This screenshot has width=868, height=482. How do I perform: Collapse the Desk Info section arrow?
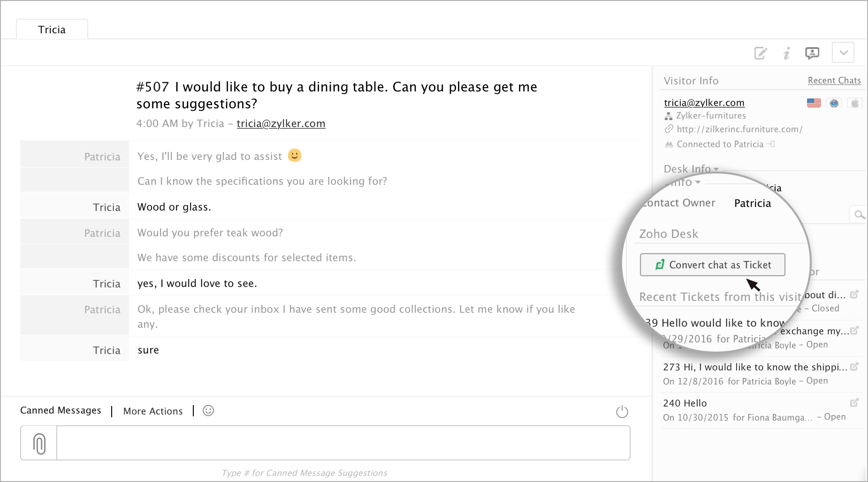point(716,169)
